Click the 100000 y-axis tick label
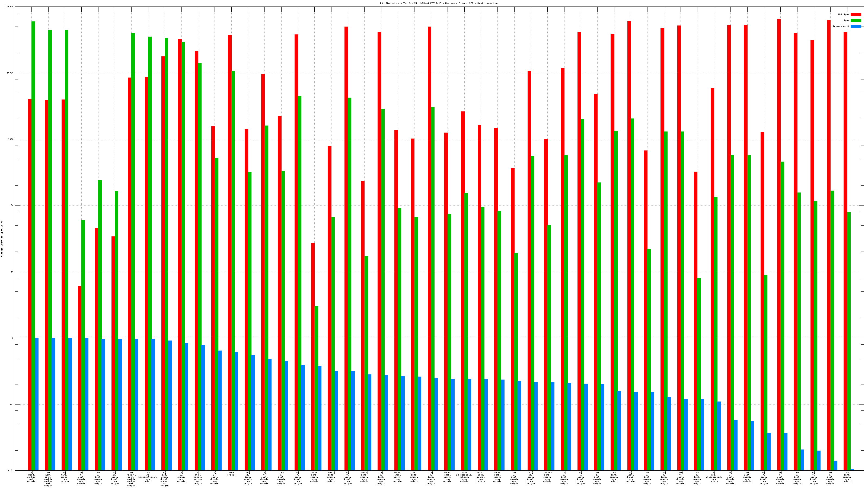The width and height of the screenshot is (868, 488). click(10, 7)
